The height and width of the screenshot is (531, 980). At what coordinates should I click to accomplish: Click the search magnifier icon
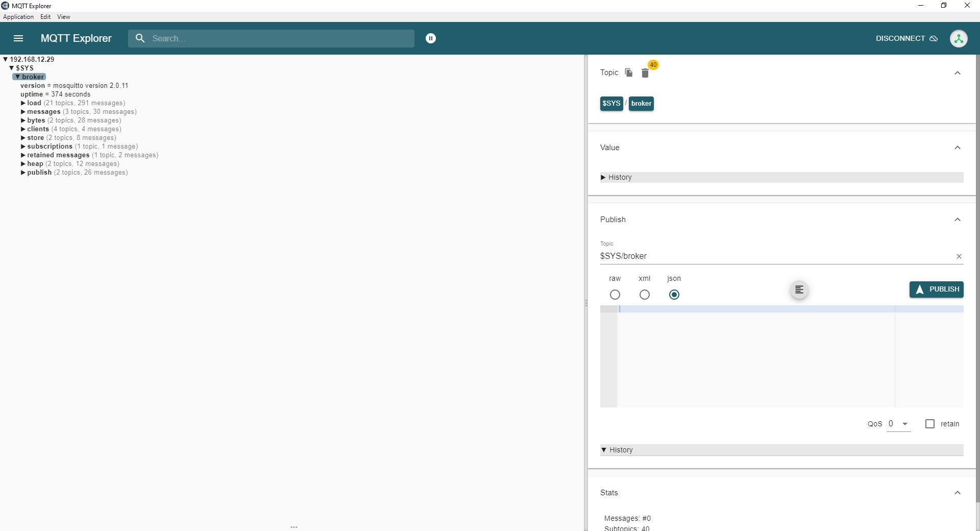click(140, 38)
